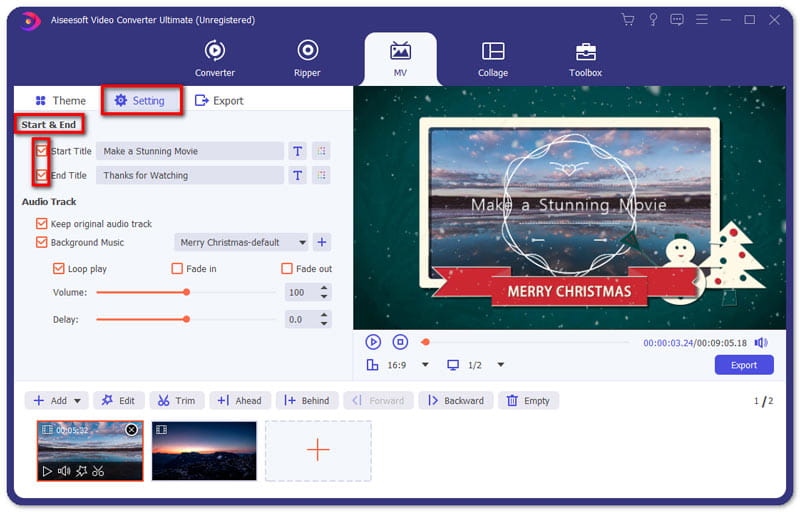The image size is (800, 512).
Task: Go to the Export tab
Action: 219,100
